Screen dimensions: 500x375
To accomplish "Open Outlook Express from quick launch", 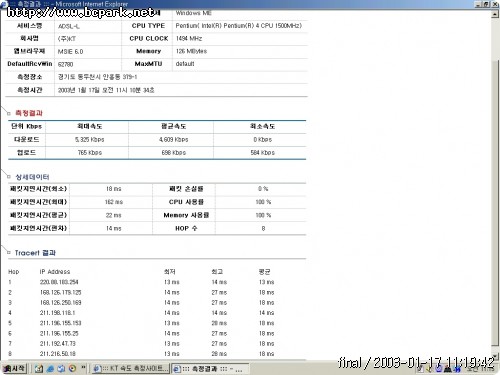I will point(61,369).
